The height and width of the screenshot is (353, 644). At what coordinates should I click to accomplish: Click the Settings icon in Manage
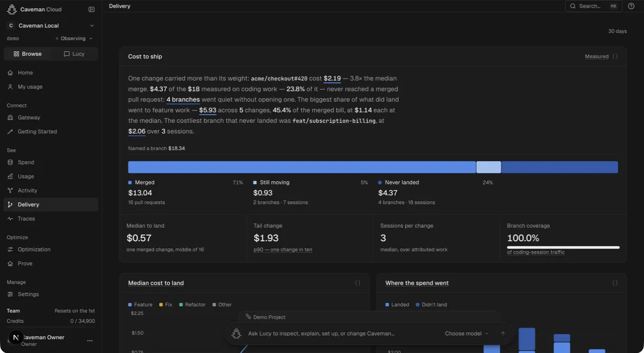coord(10,294)
